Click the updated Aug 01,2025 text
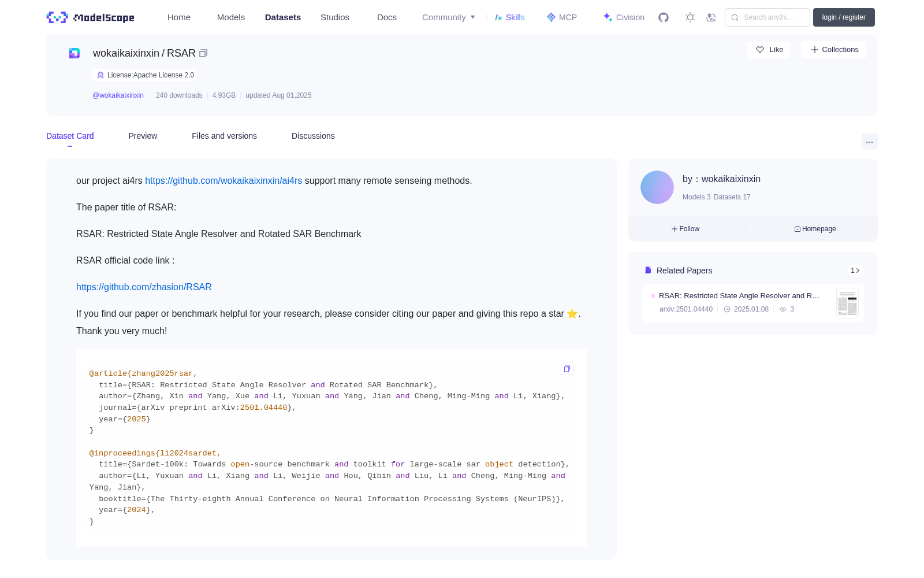924x578 pixels. (x=278, y=95)
